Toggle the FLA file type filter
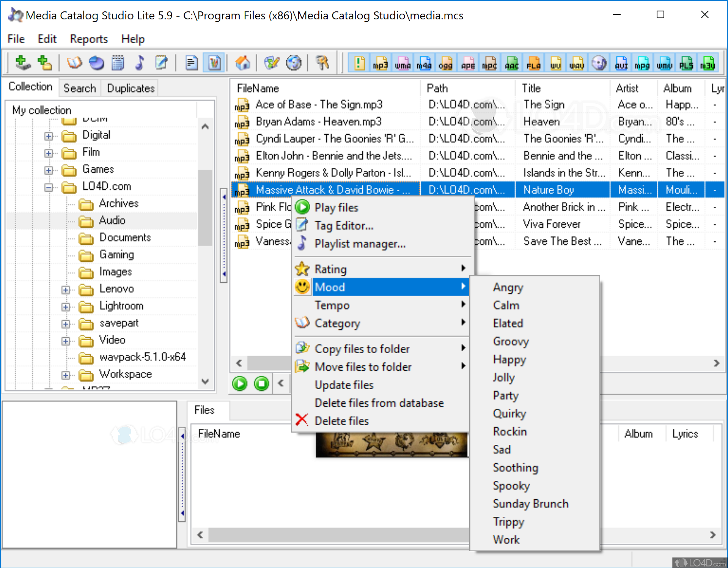This screenshot has width=728, height=568. (533, 63)
